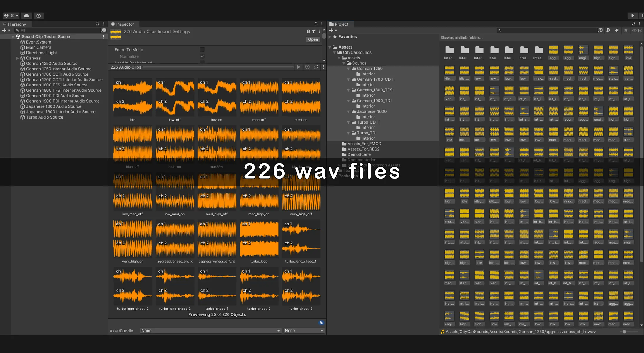This screenshot has width=644, height=353.
Task: Expand the Canvas hierarchy object
Action: tap(18, 58)
